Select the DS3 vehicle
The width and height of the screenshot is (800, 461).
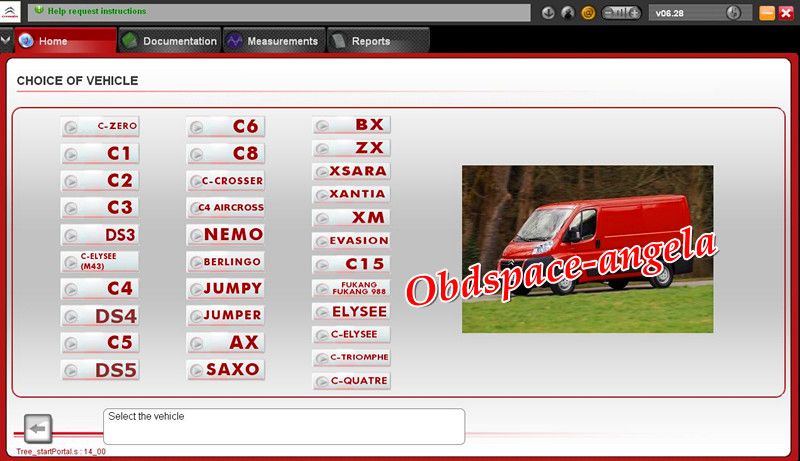(100, 235)
